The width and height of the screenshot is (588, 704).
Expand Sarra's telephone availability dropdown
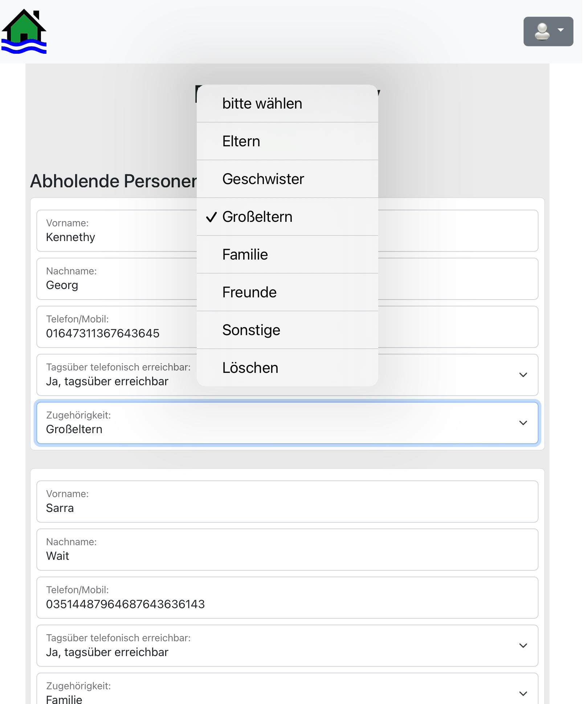point(523,645)
